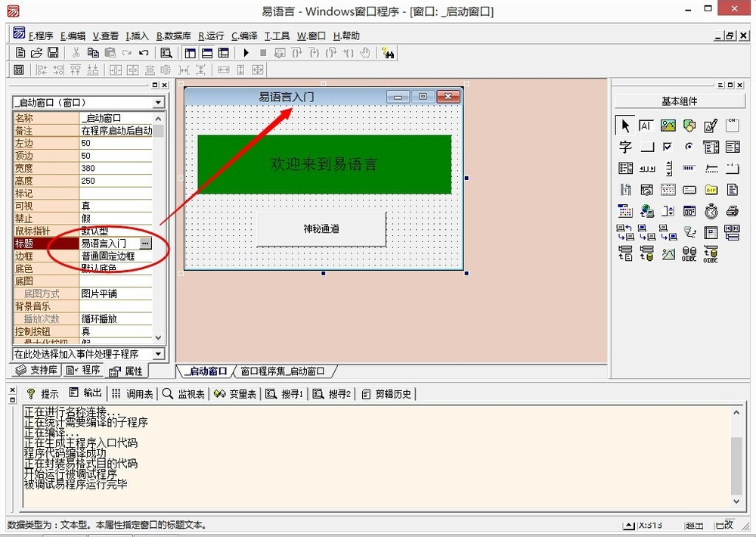This screenshot has height=537, width=756.
Task: Open the E.编辑 menu
Action: point(73,36)
